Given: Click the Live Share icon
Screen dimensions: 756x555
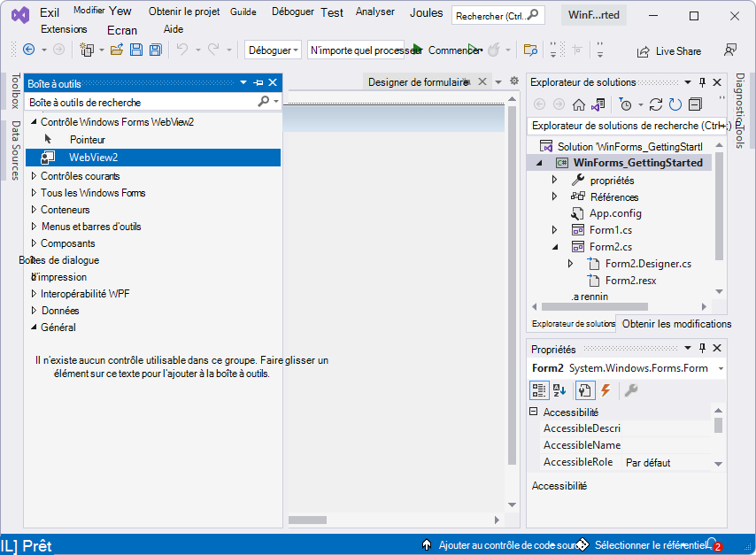Looking at the screenshot, I should point(643,51).
